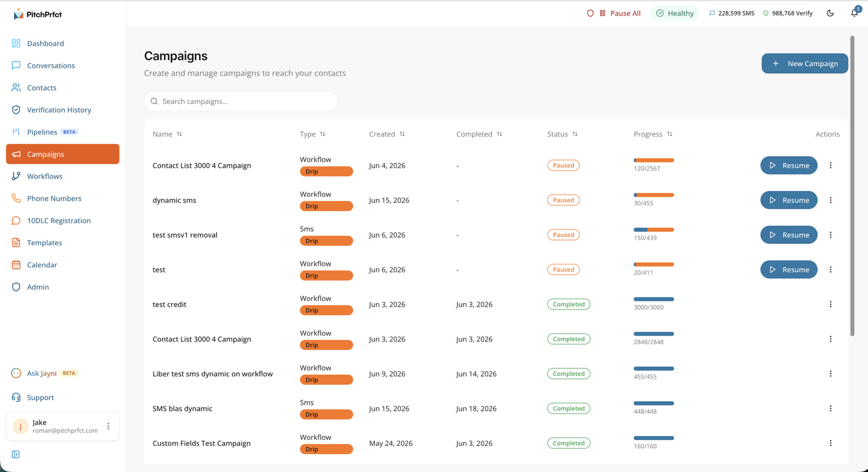Click the Workflows branch icon
The height and width of the screenshot is (472, 868).
16,176
